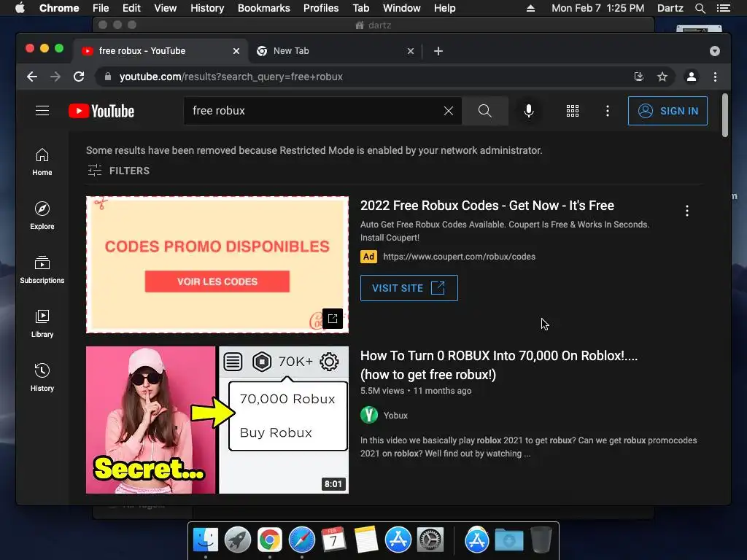Open the Profiles menu
This screenshot has height=560, width=747.
click(x=321, y=8)
